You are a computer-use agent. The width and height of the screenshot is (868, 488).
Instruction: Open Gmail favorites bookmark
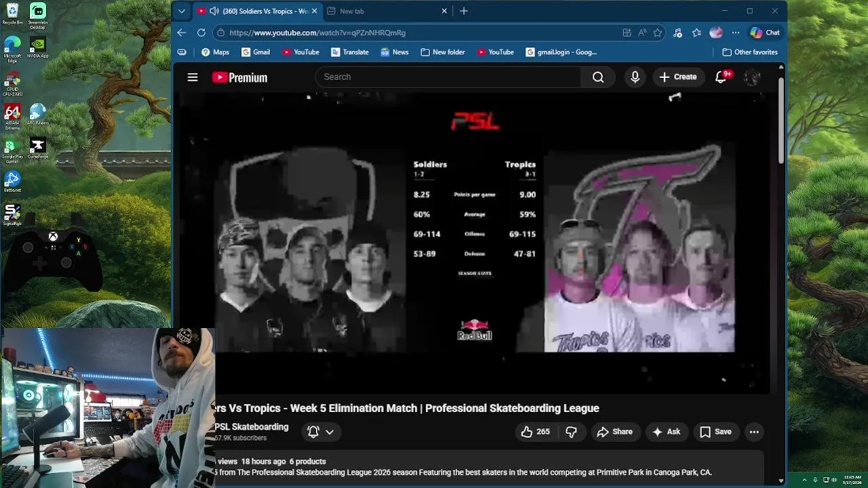256,52
